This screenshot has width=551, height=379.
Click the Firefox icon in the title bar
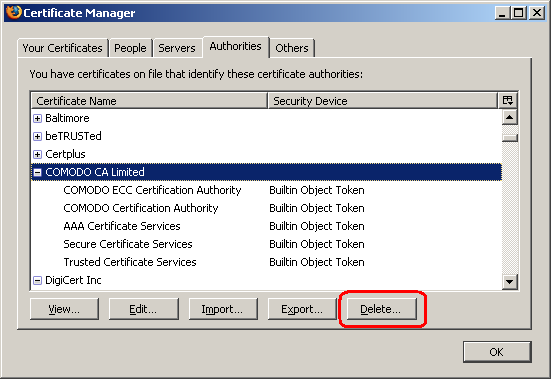pos(13,13)
